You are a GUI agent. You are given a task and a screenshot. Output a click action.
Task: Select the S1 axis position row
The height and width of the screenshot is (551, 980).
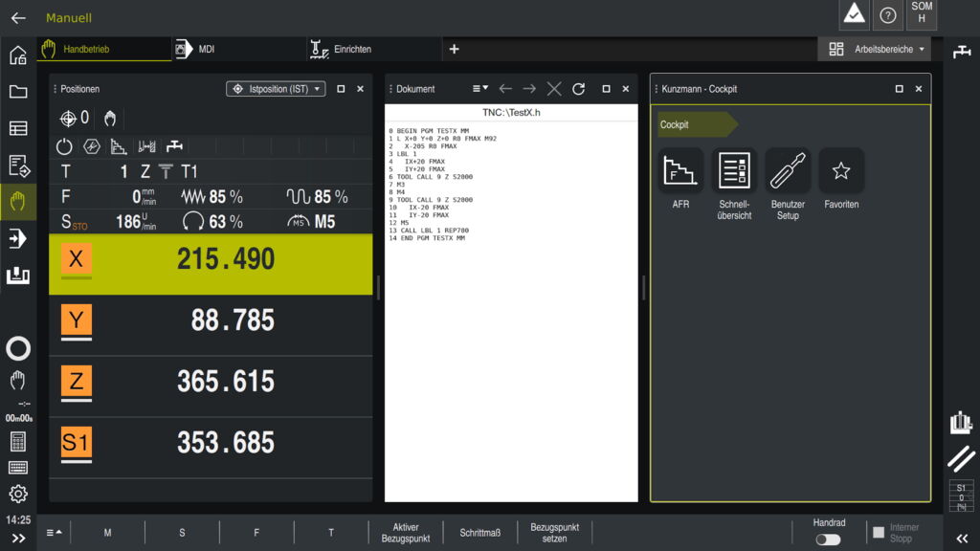pos(211,448)
